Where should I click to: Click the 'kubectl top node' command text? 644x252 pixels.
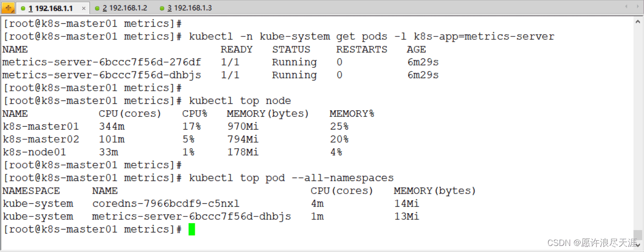pyautogui.click(x=240, y=101)
